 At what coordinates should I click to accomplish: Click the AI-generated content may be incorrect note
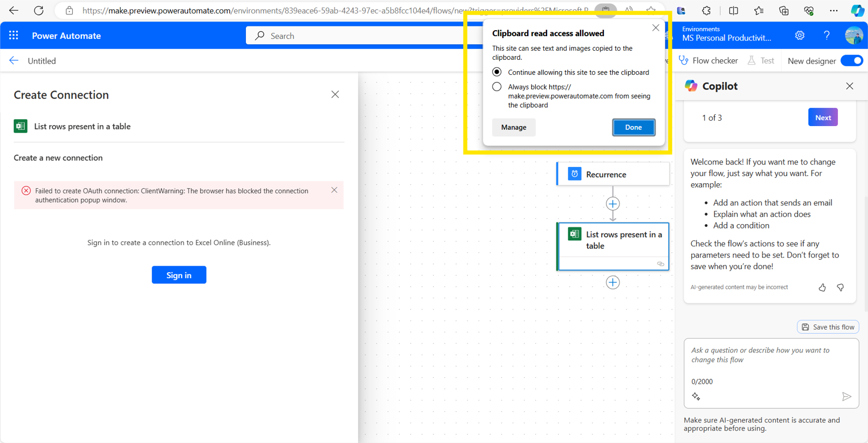(x=739, y=287)
